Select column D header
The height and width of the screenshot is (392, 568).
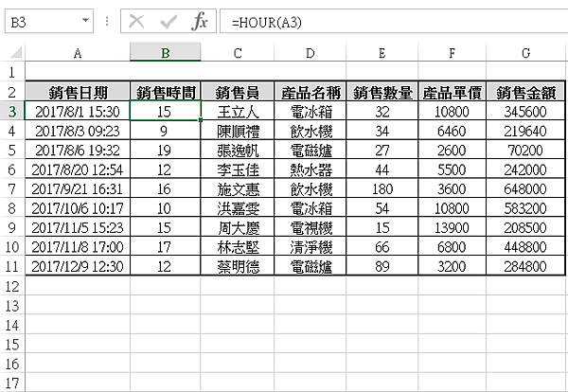[311, 53]
